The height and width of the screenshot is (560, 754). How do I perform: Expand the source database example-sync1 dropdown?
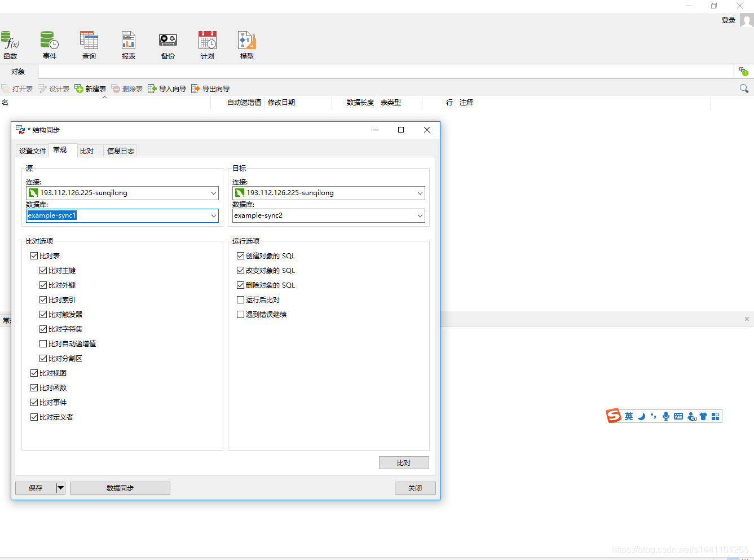(214, 215)
